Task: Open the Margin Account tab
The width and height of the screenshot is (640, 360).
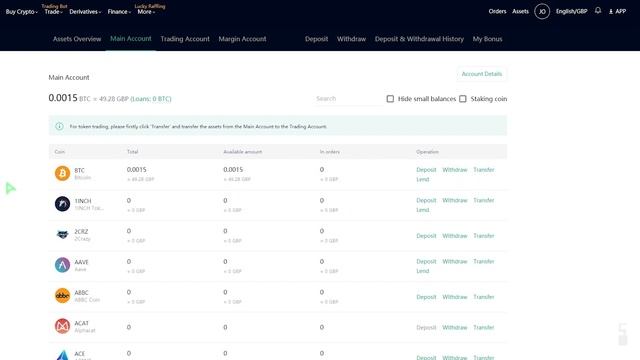Action: [242, 39]
